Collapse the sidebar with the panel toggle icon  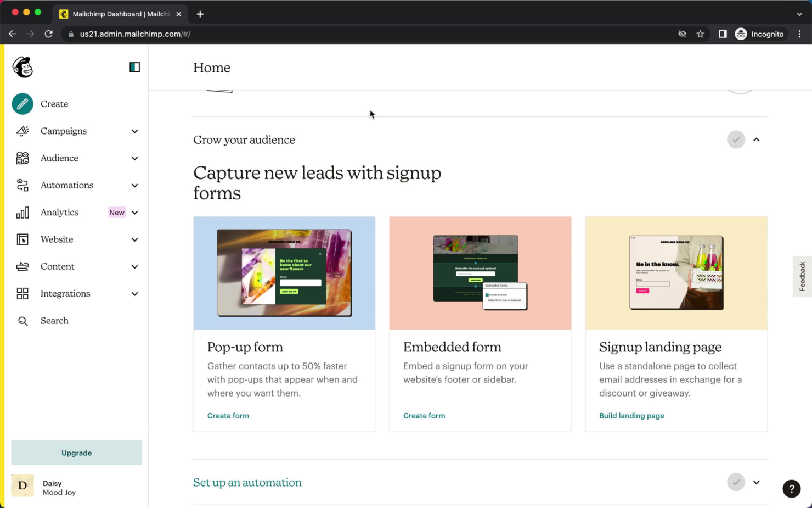[134, 67]
